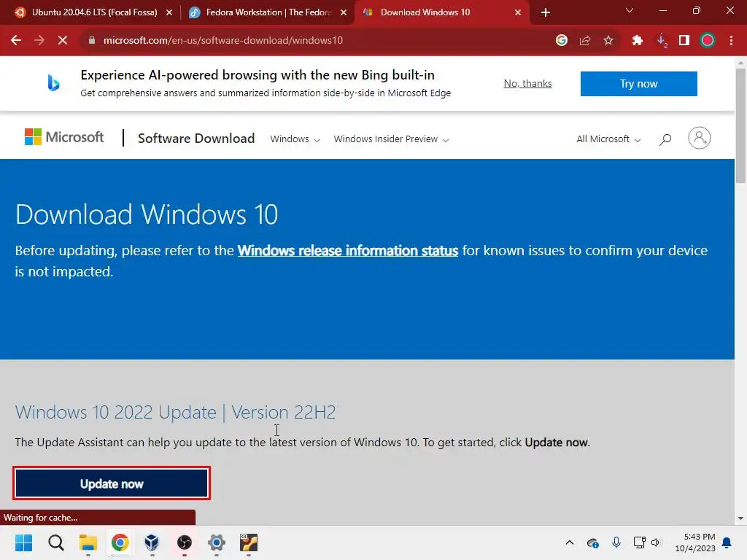Click the volume speaker tray icon
This screenshot has height=560, width=747.
[x=657, y=542]
